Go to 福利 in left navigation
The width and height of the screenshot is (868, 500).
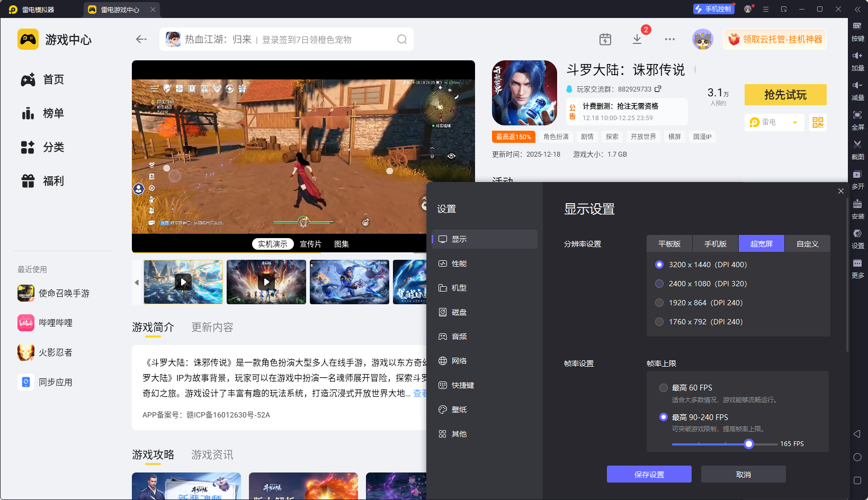[x=43, y=181]
